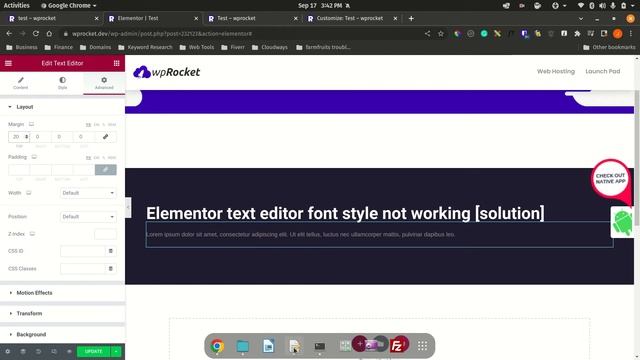Change responsive device for Width
Viewport: 640px width, 360px height.
pos(29,193)
